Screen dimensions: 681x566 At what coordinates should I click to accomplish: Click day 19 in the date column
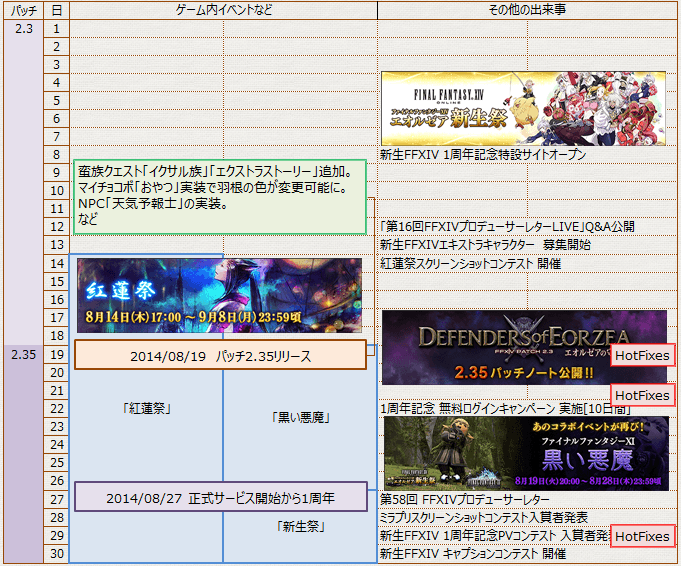56,354
